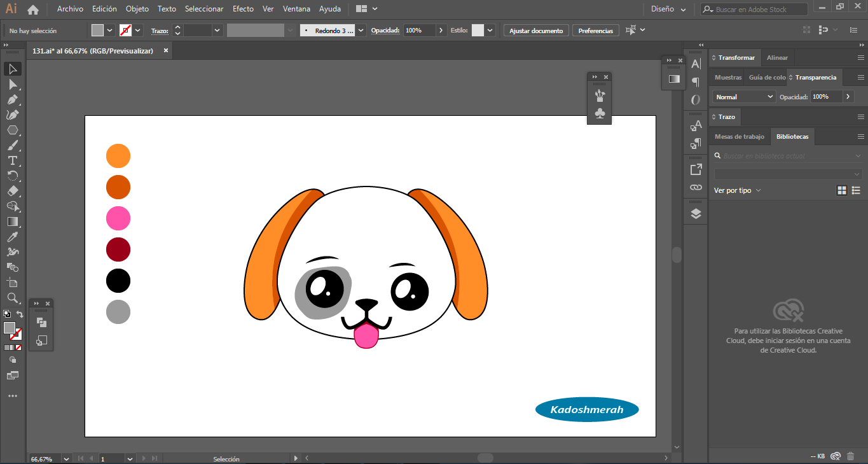The width and height of the screenshot is (868, 464).
Task: Switch libraries to list view
Action: [856, 190]
